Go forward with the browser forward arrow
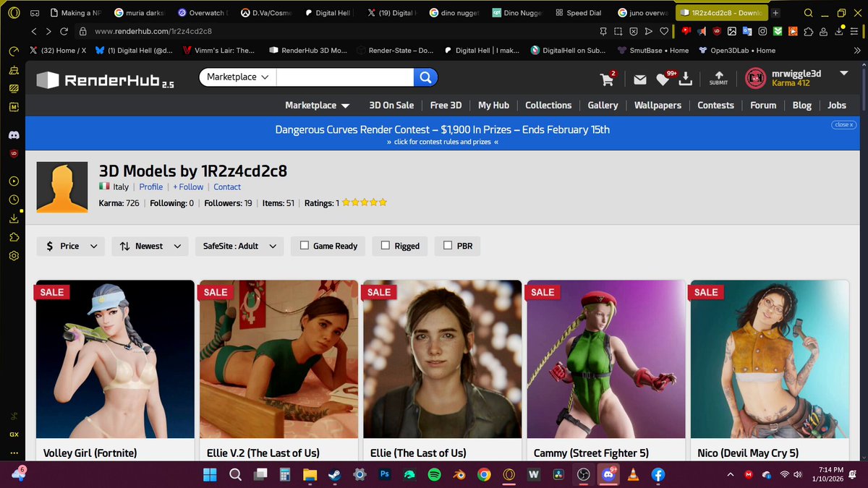Screen dimensions: 868x488 pos(48,31)
